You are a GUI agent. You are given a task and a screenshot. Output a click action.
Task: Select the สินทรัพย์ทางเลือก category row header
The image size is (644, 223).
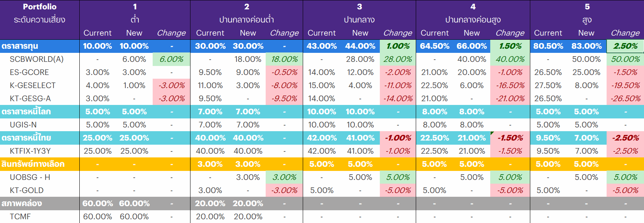[x=33, y=164]
